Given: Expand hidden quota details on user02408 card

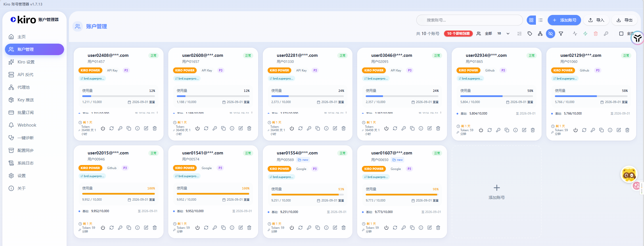Looking at the screenshot, I should 157,113.
